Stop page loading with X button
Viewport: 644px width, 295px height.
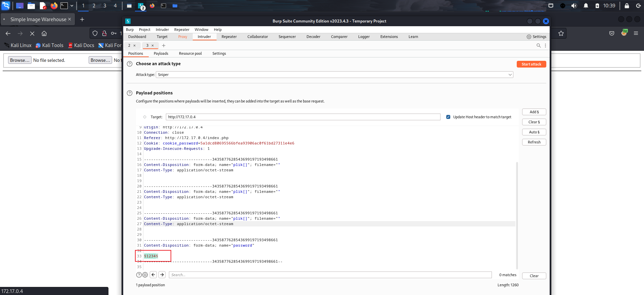[x=32, y=33]
